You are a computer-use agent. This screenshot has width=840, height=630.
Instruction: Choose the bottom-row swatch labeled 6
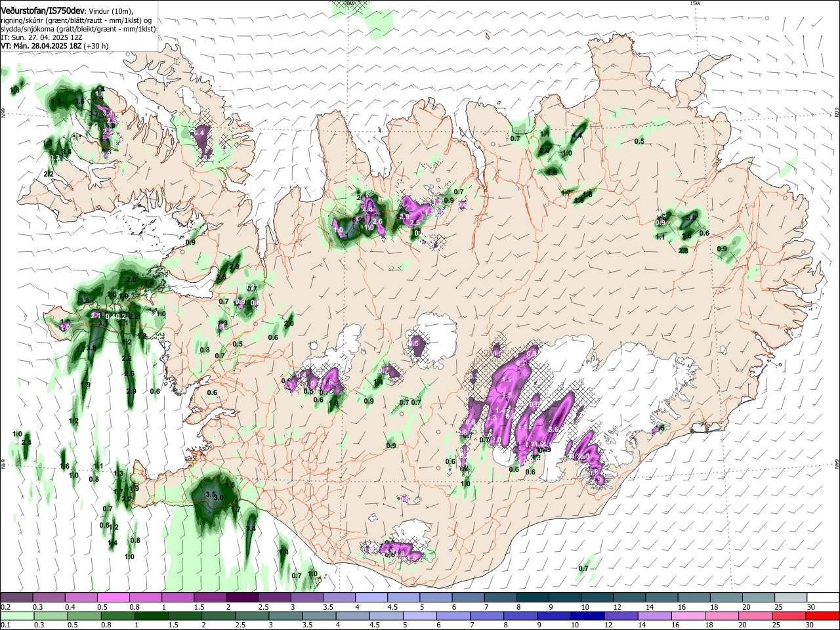(x=453, y=616)
